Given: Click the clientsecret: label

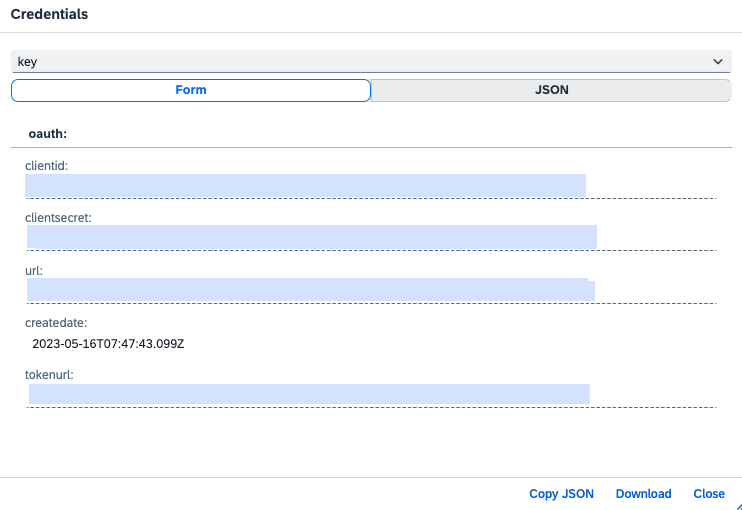Looking at the screenshot, I should (58, 218).
